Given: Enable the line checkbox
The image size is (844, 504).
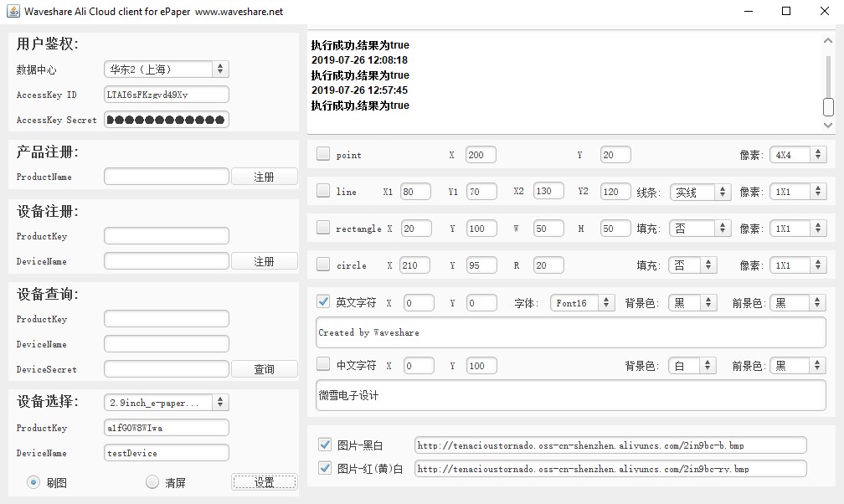Looking at the screenshot, I should point(323,191).
